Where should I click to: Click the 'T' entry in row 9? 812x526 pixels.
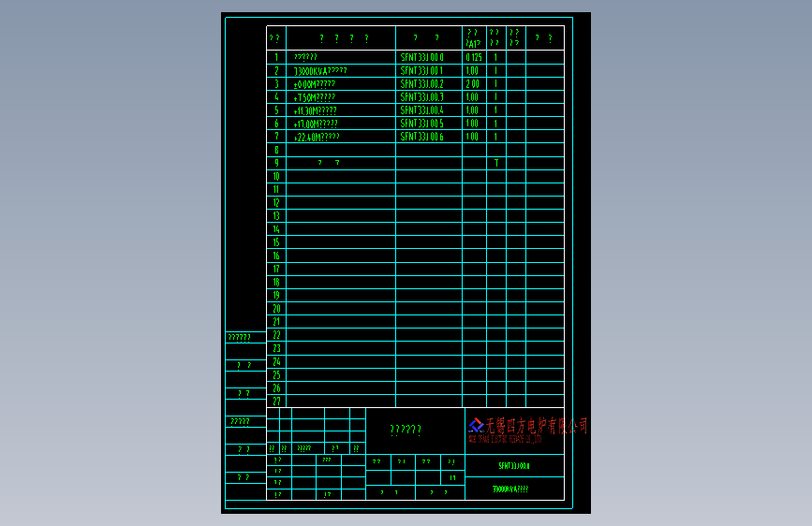[x=496, y=163]
